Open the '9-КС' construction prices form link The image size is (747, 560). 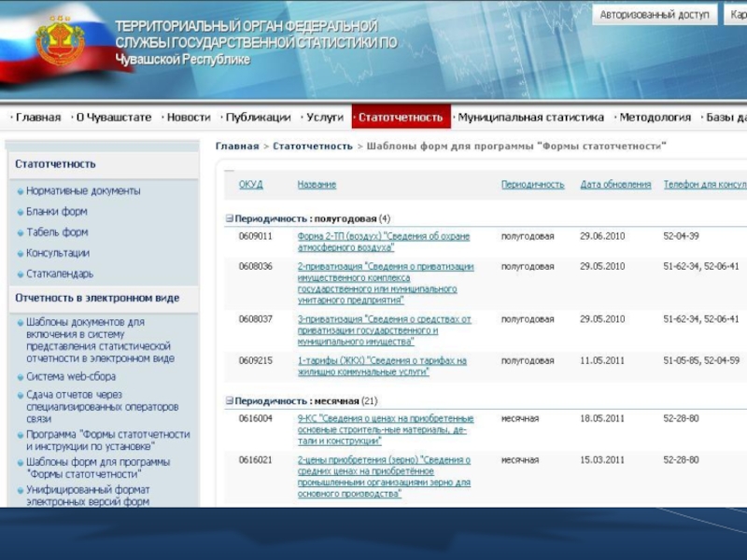(386, 429)
